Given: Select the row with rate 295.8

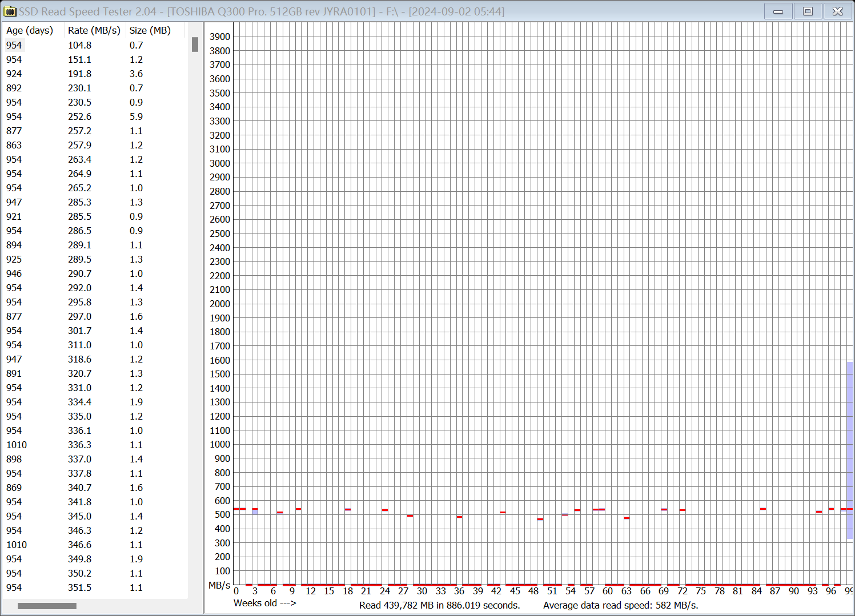Looking at the screenshot, I should [95, 302].
